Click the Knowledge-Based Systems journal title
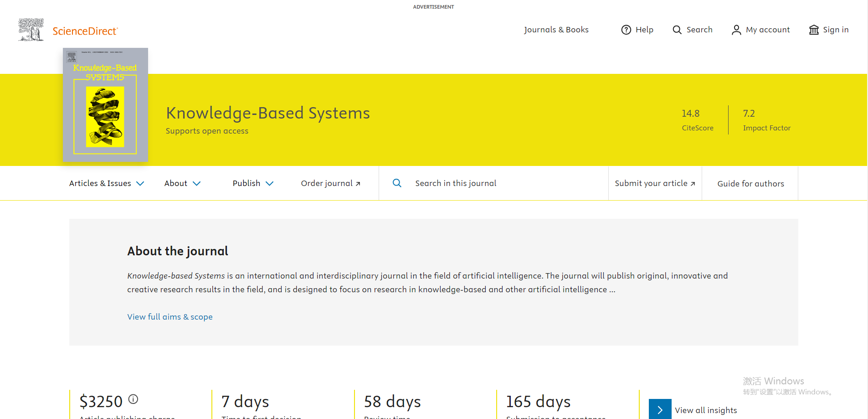 268,113
